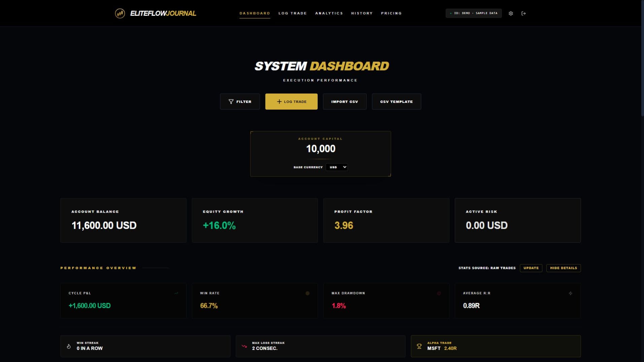Click the Average R:R 0.89R value
The image size is (644, 362).
(x=471, y=306)
